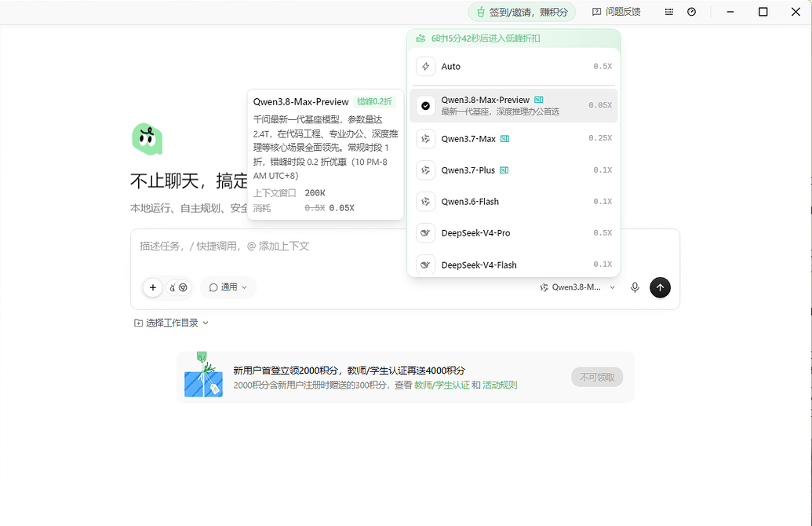Click the checked radio for Qwen3.8-Max-Preview
The height and width of the screenshot is (526, 812).
pyautogui.click(x=426, y=106)
